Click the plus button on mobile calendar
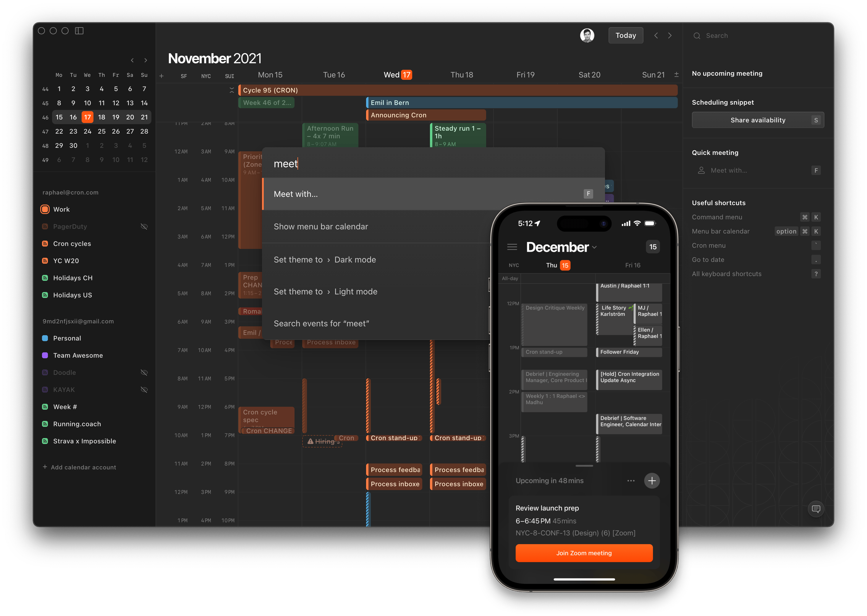Viewport: 867px width, 616px height. [x=652, y=481]
